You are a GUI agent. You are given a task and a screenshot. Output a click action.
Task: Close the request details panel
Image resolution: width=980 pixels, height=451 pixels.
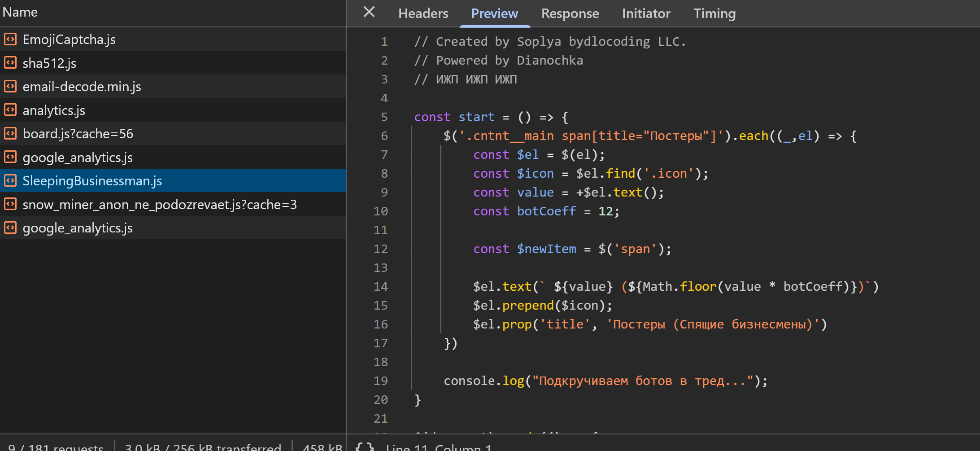(x=369, y=12)
